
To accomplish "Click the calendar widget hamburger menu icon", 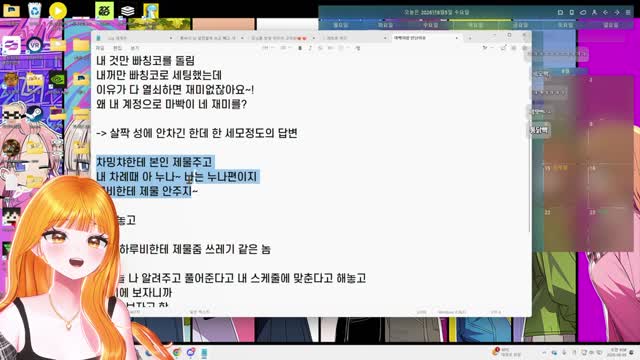I will pyautogui.click(x=628, y=13).
